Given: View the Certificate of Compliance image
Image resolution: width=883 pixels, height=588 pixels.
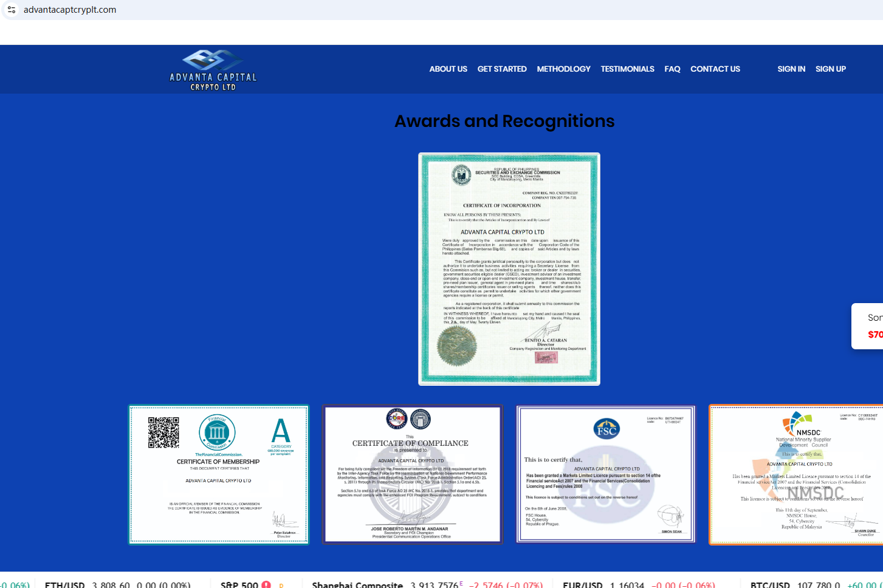Looking at the screenshot, I should pos(413,474).
